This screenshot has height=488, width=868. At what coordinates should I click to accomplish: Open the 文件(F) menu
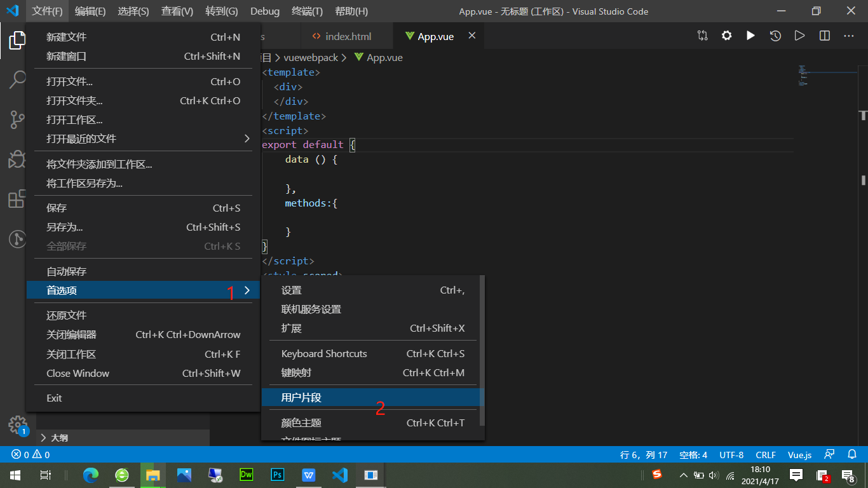pos(48,11)
